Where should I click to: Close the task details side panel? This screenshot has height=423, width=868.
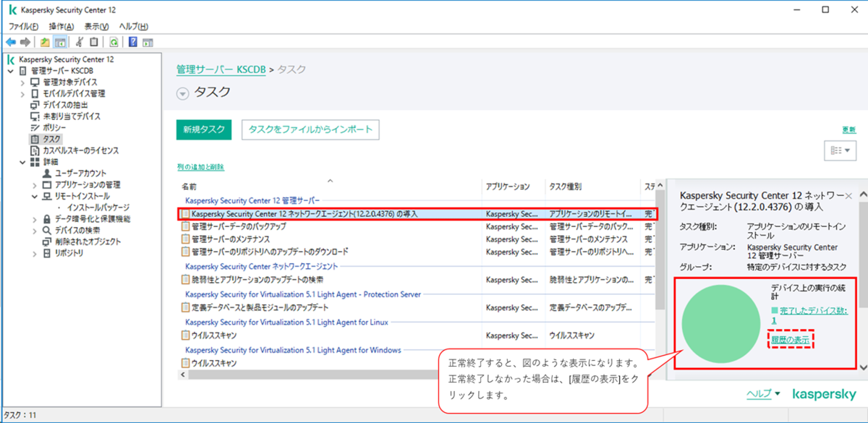(x=848, y=196)
